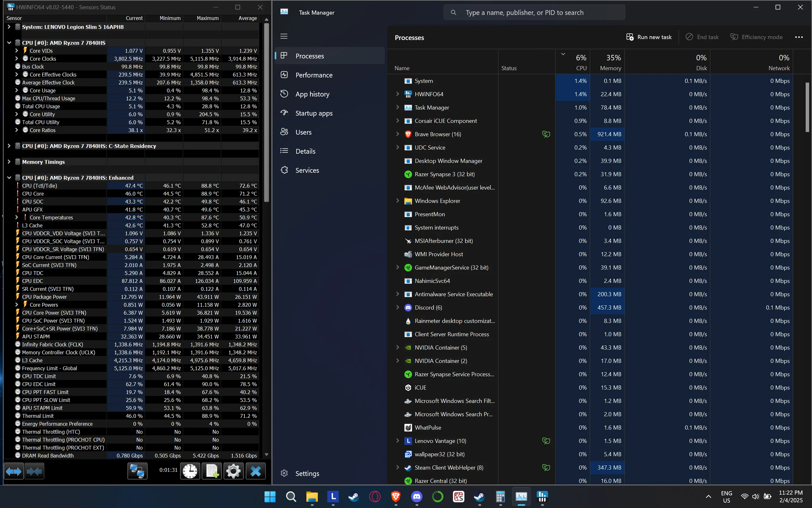Sort processes by the Disk column

point(667,62)
